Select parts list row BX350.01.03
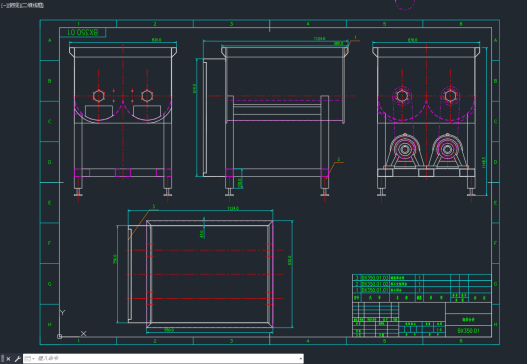The image size is (527, 364). 422,278
